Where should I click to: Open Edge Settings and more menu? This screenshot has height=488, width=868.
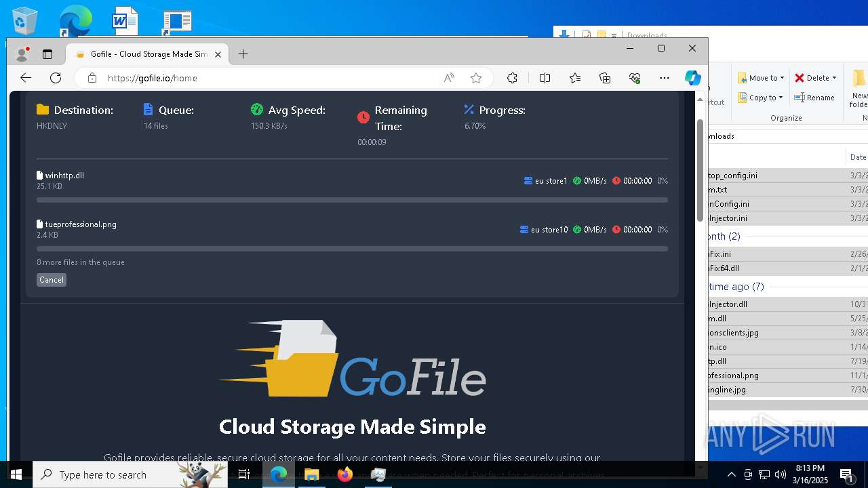click(665, 78)
